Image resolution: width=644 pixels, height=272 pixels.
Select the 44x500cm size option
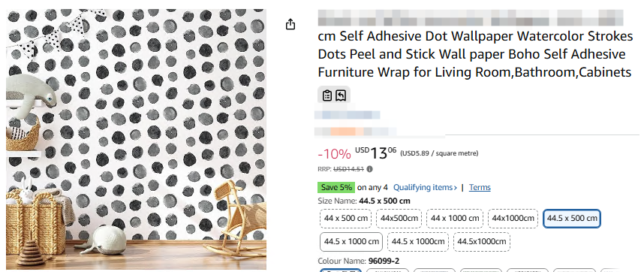point(399,218)
